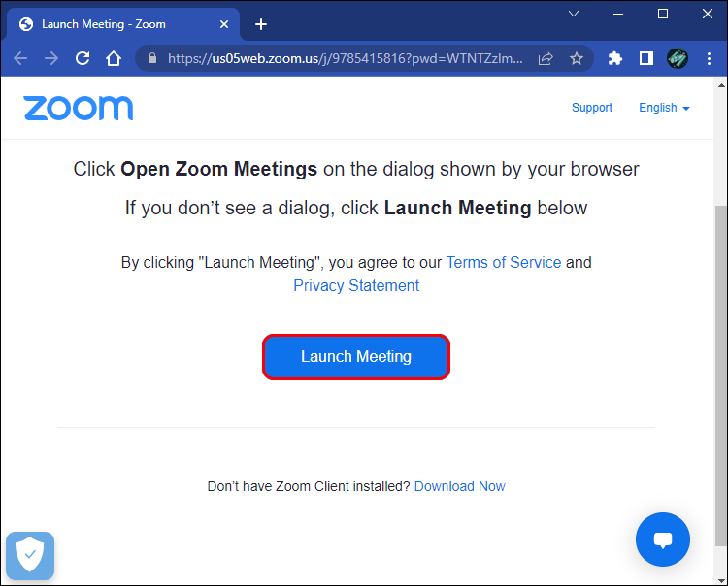Image resolution: width=728 pixels, height=586 pixels.
Task: Toggle the browser side panel
Action: (646, 58)
